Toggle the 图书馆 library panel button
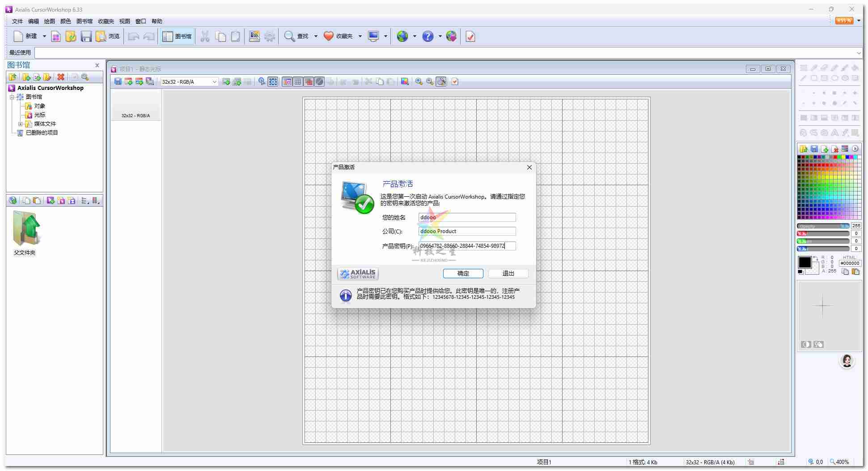Screen dimensions: 868x471 [x=177, y=36]
